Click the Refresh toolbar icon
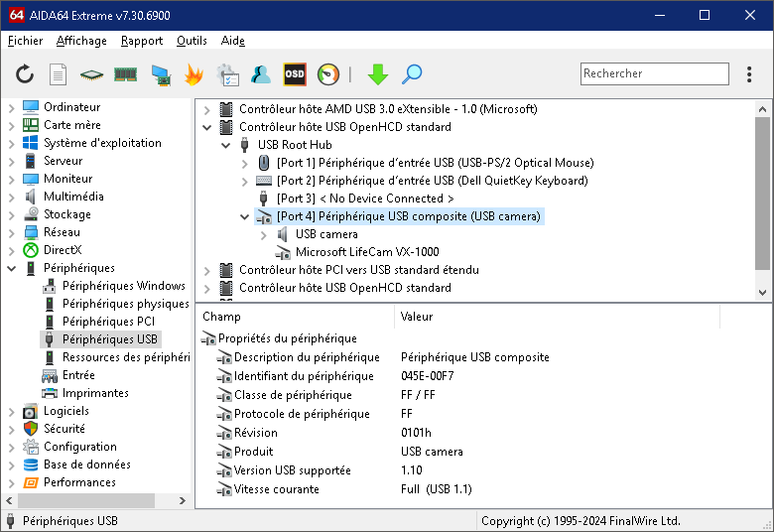Screen dimensions: 774x532 [25, 74]
